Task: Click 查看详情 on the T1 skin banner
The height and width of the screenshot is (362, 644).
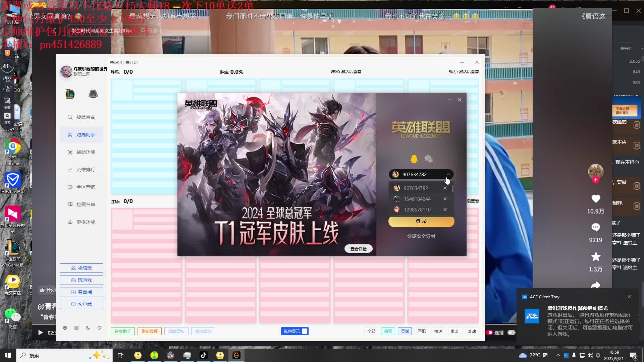Action: [x=359, y=249]
